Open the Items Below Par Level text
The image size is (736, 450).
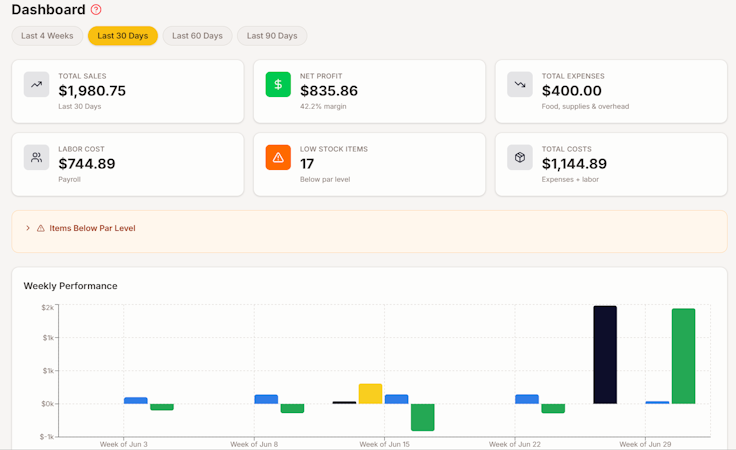(92, 228)
